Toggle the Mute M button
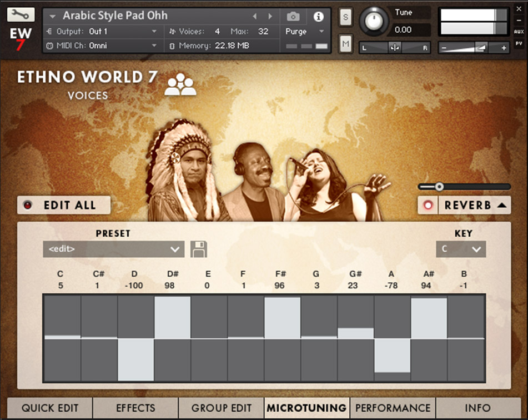Image resolution: width=528 pixels, height=420 pixels. coord(345,43)
